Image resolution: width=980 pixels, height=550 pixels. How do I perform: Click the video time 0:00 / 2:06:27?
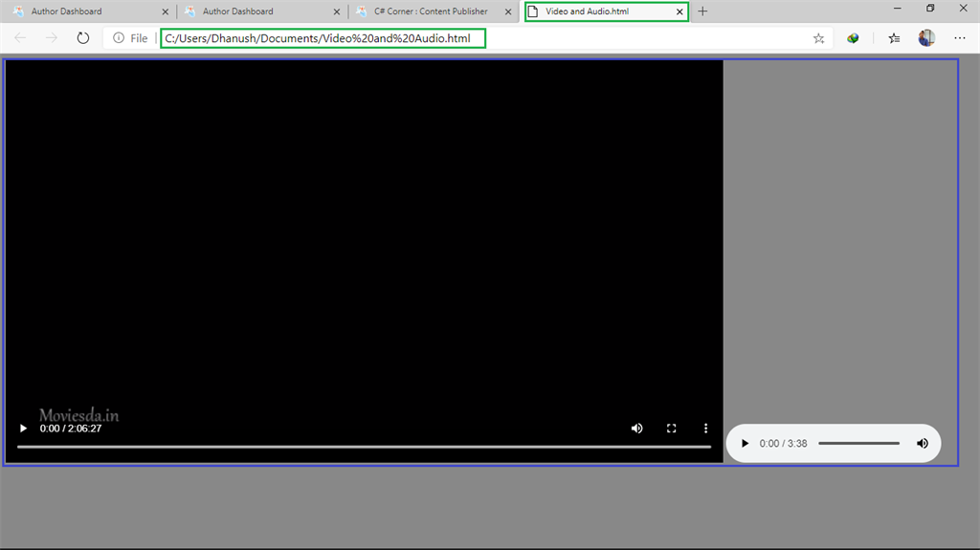pyautogui.click(x=71, y=429)
